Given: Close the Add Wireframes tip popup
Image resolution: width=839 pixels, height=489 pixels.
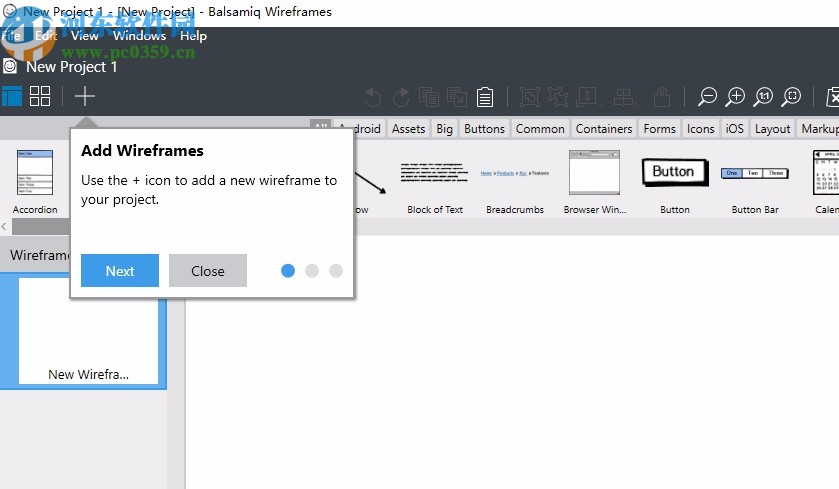Looking at the screenshot, I should 208,271.
